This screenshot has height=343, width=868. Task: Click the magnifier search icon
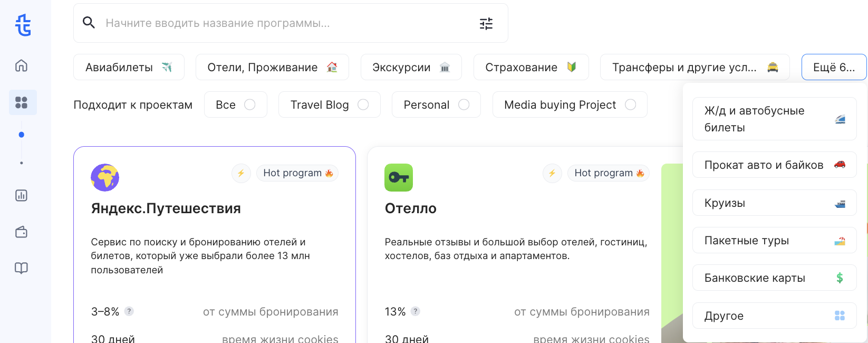(x=89, y=23)
